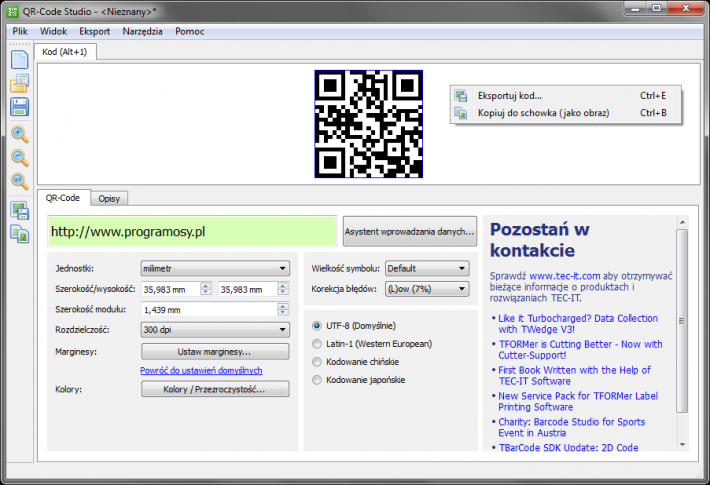Select Kodowanie japońskie radio option
Image resolution: width=710 pixels, height=485 pixels.
317,380
